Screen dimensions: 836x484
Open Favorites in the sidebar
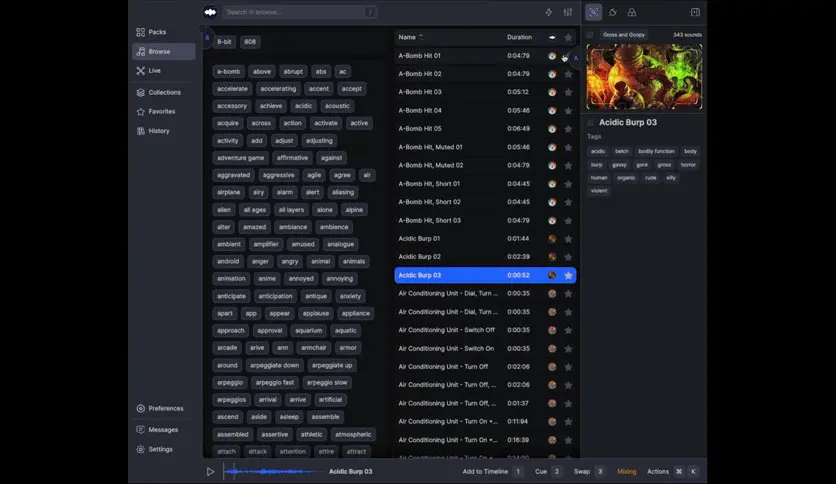164,111
